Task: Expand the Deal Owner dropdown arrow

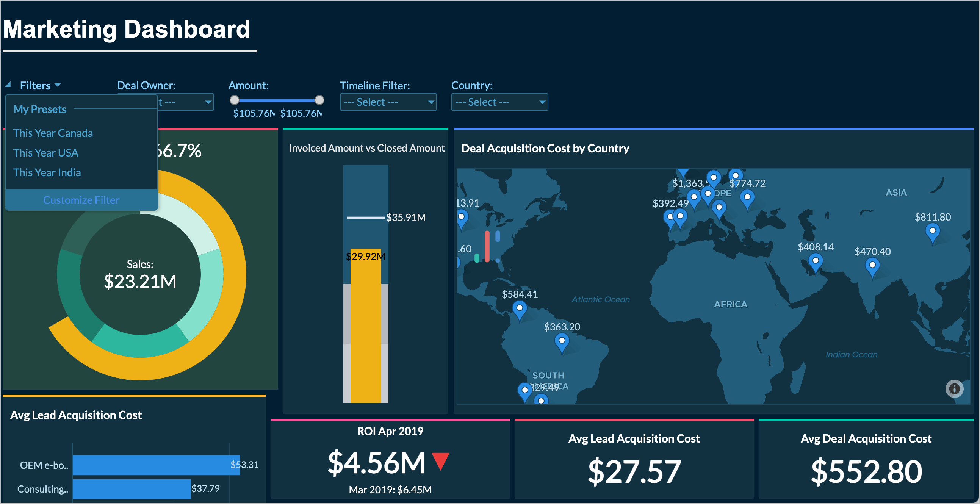Action: coord(208,102)
